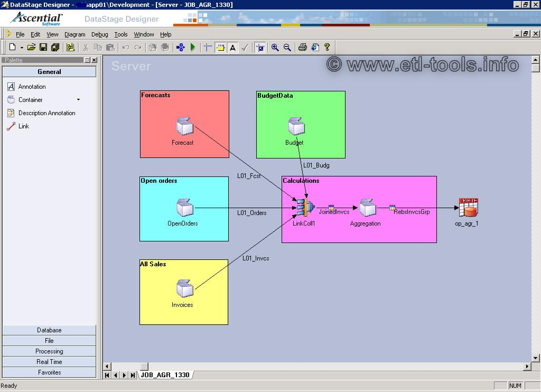This screenshot has width=541, height=392.
Task: Expand the Database palette group
Action: click(49, 330)
